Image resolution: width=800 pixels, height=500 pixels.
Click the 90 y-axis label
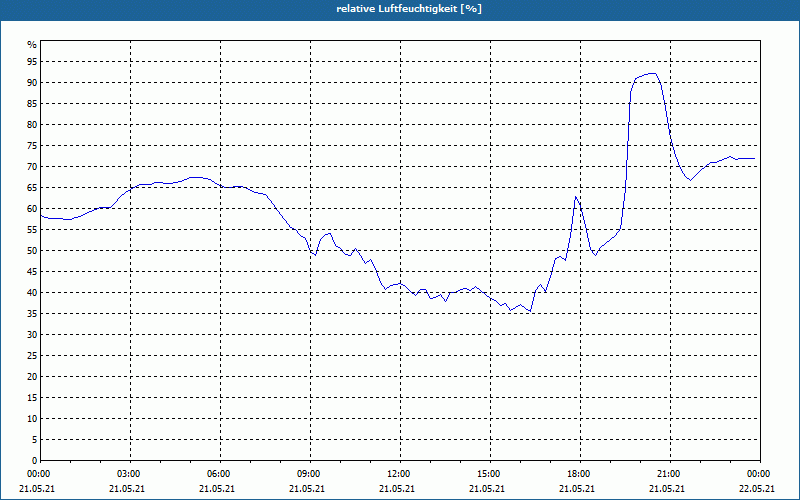pyautogui.click(x=32, y=83)
